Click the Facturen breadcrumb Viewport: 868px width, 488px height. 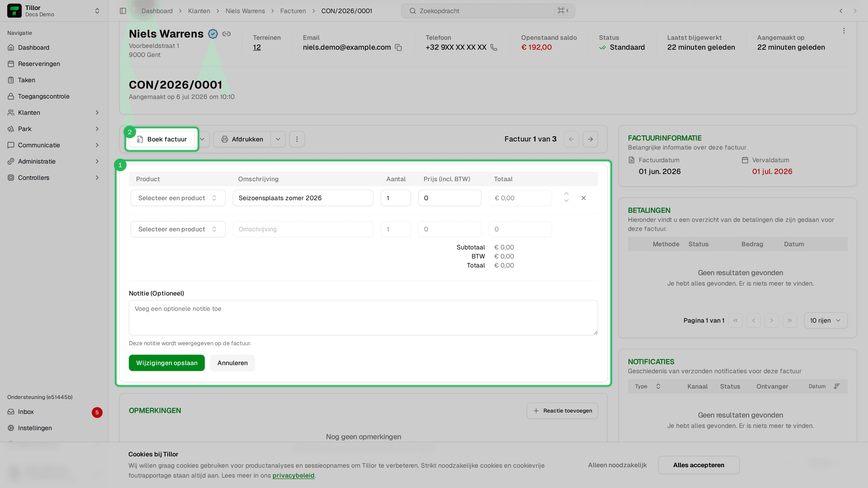[293, 11]
